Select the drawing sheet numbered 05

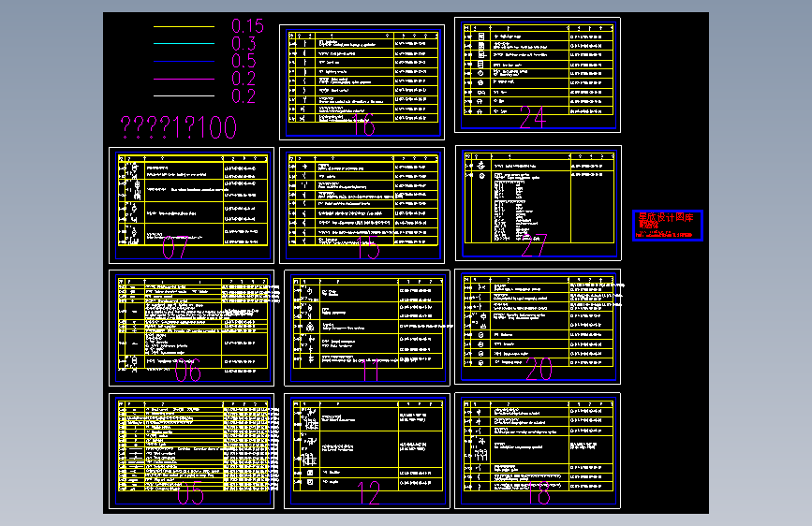pyautogui.click(x=192, y=451)
